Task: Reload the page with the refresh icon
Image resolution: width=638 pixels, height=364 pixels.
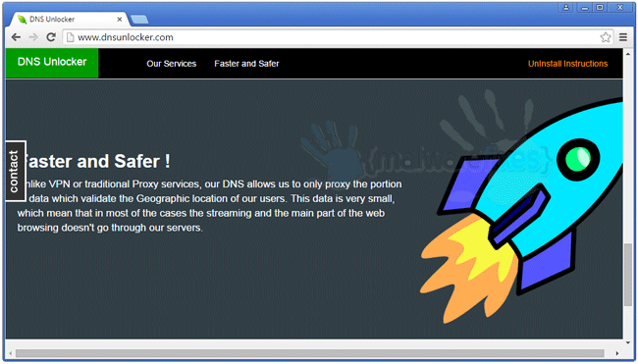Action: click(51, 37)
